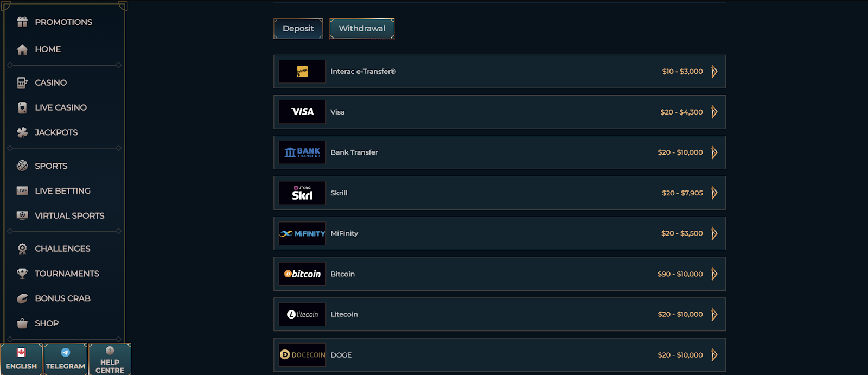Select the MiFinity name text
This screenshot has width=868, height=375.
[x=344, y=233]
